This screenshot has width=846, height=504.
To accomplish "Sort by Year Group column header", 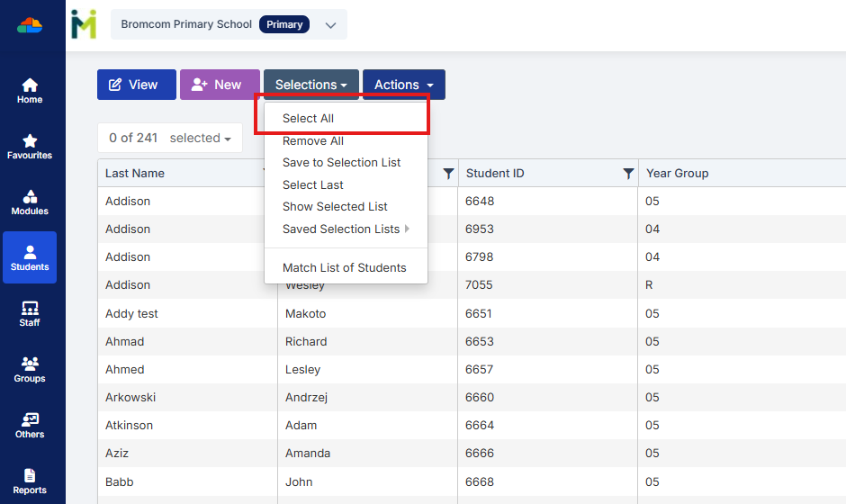I will (677, 173).
